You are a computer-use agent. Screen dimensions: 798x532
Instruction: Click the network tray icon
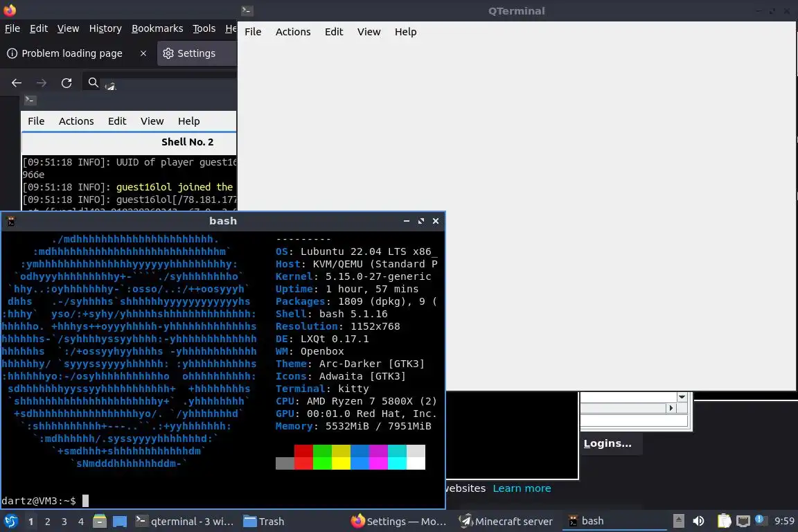point(743,521)
